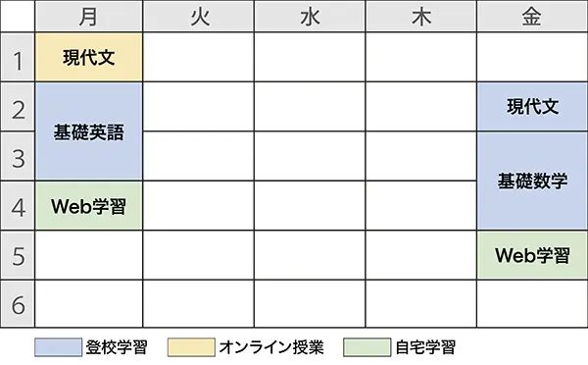Click the 自宅学習 legend label
The width and height of the screenshot is (588, 365).
tap(425, 347)
